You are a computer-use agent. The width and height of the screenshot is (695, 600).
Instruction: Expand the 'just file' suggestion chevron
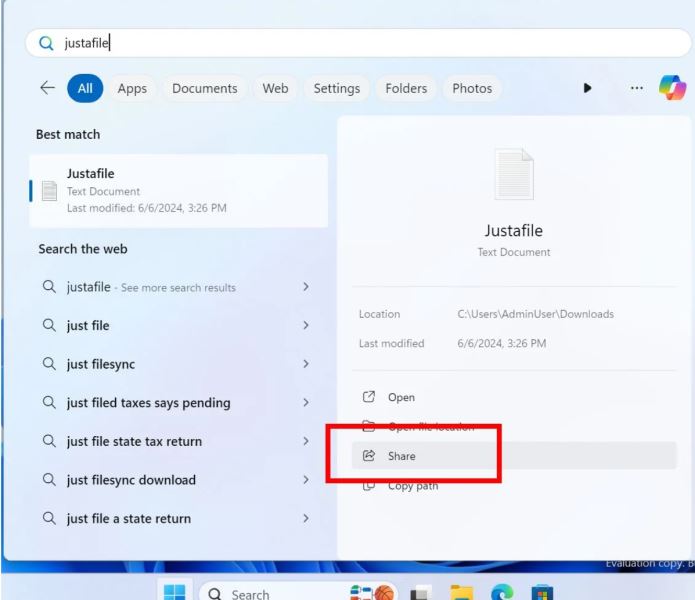[x=306, y=325]
